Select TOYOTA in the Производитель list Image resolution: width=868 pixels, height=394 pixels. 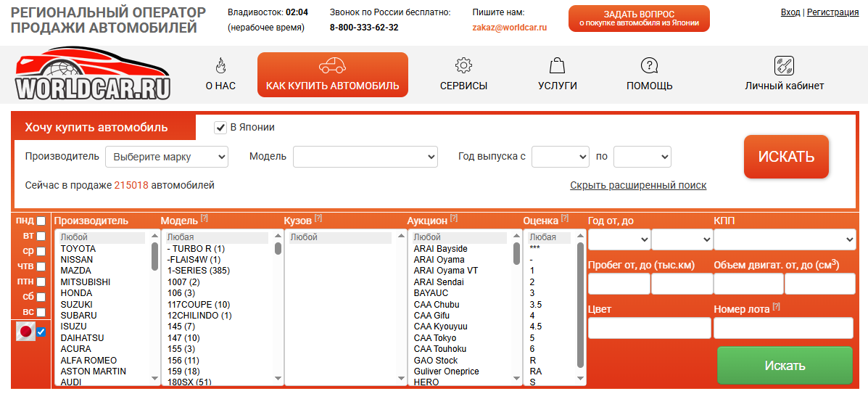tap(78, 249)
